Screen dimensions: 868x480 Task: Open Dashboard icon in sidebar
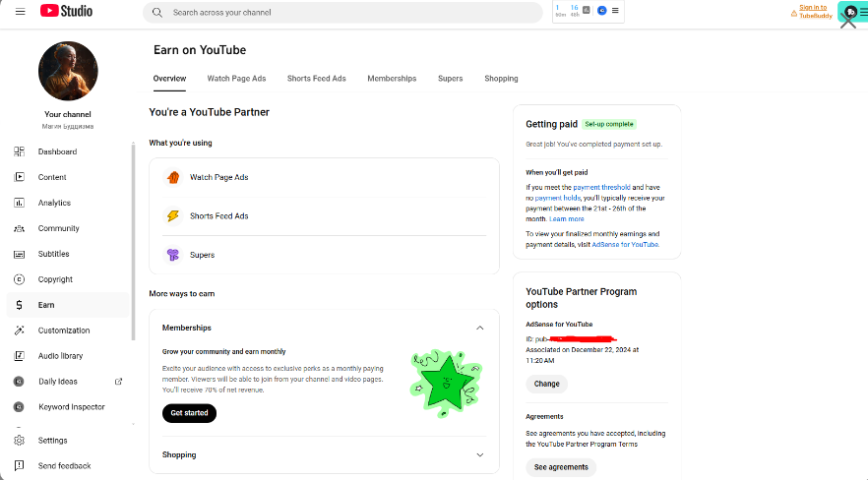coord(20,151)
